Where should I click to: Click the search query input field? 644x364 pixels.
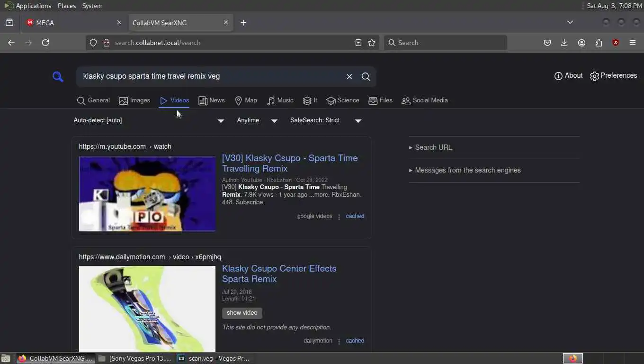click(x=211, y=76)
